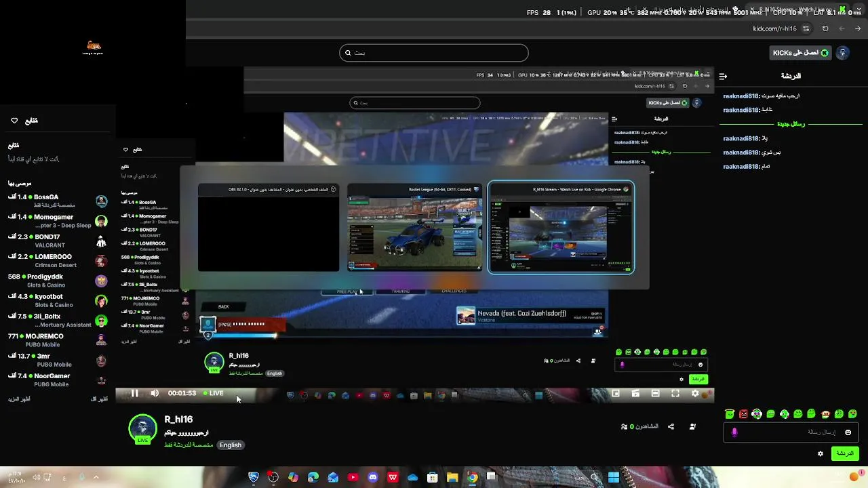Open WPS Office from the taskbar

click(x=393, y=477)
